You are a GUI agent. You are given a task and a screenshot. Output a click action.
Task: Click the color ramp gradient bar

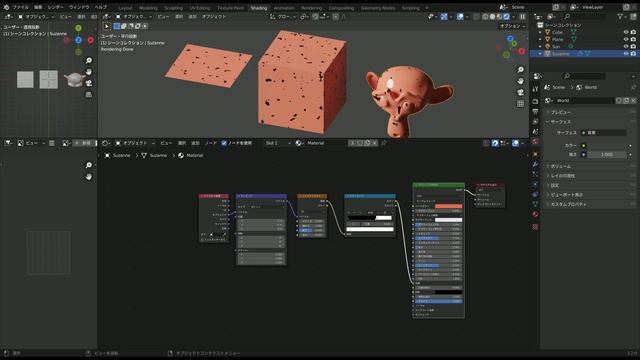pyautogui.click(x=370, y=218)
